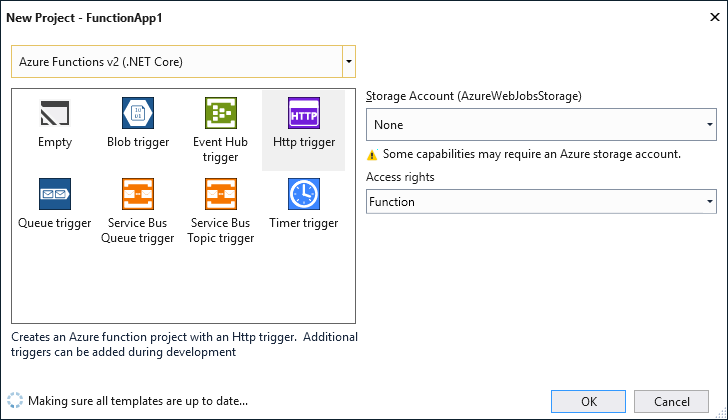Choose the Queue trigger envelope icon
The image size is (728, 420).
(55, 194)
